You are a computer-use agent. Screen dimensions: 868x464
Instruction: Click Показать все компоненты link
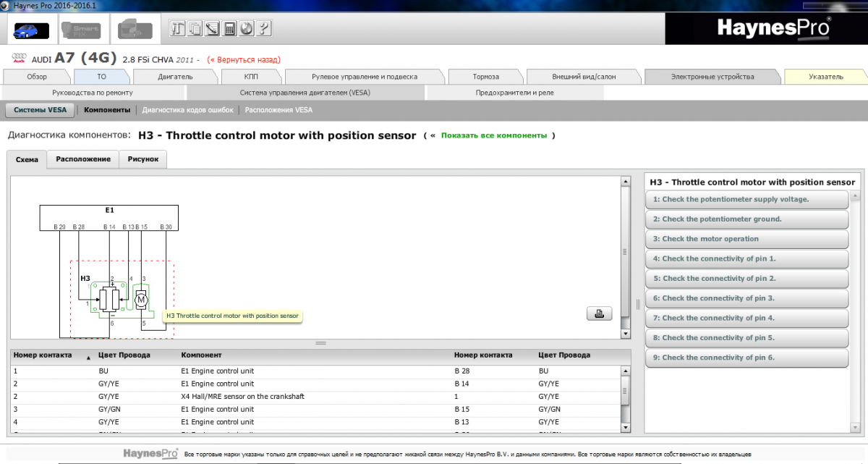tap(494, 135)
